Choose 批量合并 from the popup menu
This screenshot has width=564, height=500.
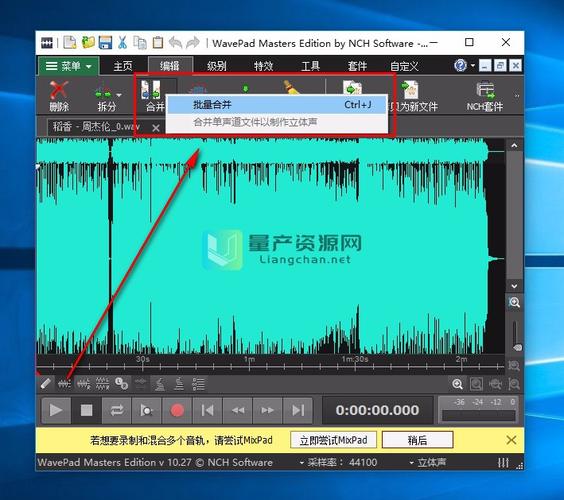click(277, 105)
